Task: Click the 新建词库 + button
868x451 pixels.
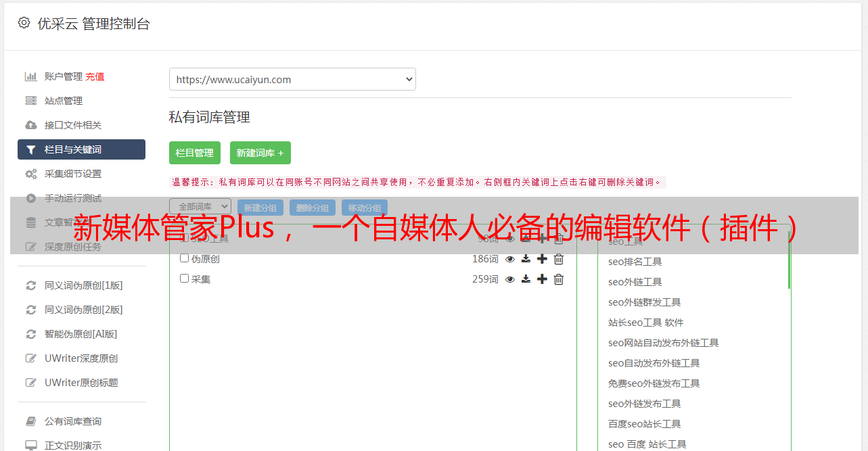Action: [x=260, y=153]
